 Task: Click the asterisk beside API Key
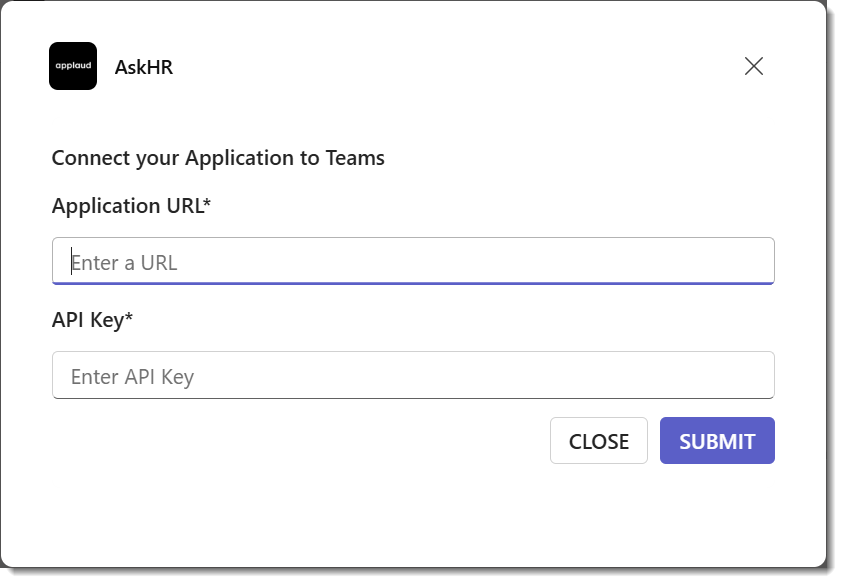click(129, 316)
